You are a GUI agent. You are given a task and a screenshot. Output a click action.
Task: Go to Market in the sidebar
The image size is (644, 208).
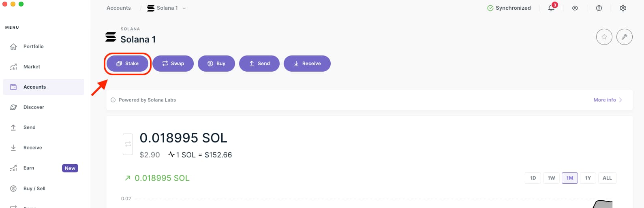tap(32, 67)
